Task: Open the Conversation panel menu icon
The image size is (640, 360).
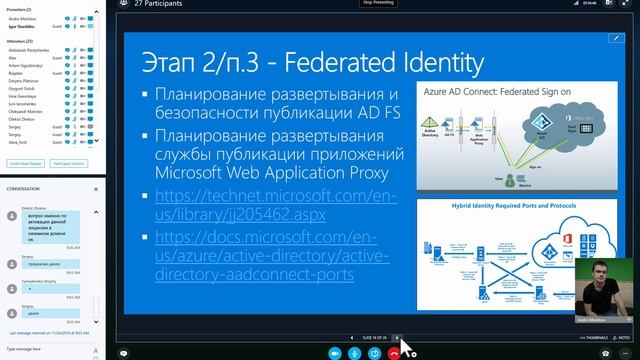Action: [x=96, y=189]
